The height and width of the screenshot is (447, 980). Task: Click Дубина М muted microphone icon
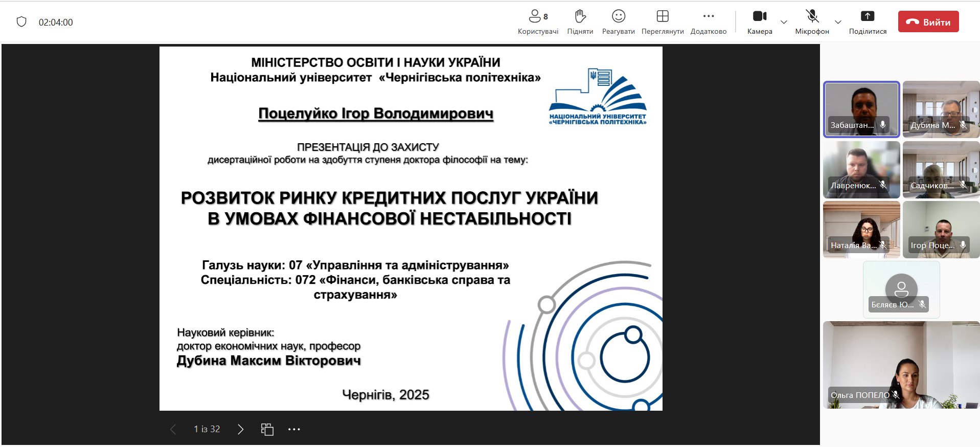963,125
